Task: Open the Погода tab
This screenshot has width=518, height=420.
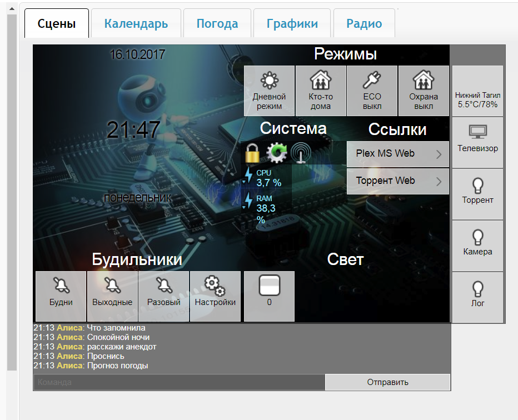Action: (x=217, y=24)
